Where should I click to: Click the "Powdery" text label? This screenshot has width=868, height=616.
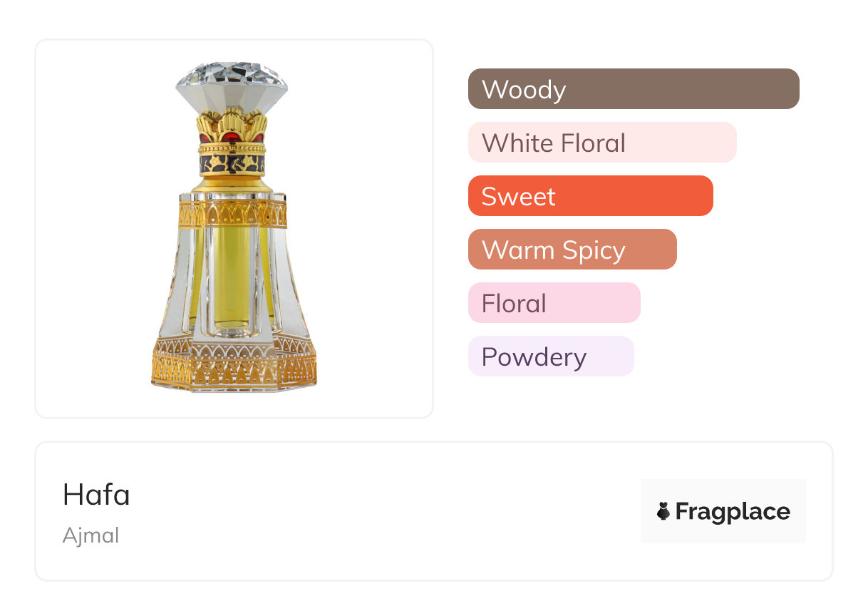[x=534, y=356]
